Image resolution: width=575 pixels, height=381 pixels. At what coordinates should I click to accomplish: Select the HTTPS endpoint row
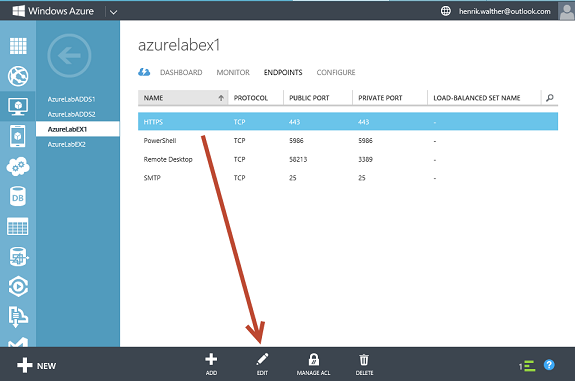(348, 122)
